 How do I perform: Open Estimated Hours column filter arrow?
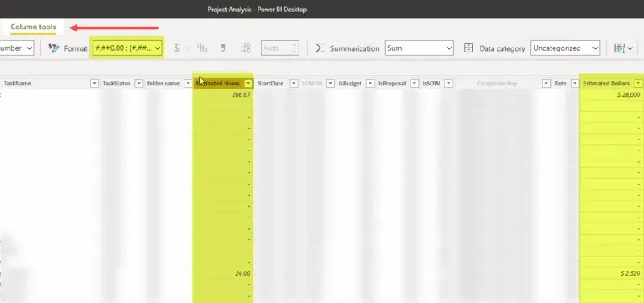(248, 84)
